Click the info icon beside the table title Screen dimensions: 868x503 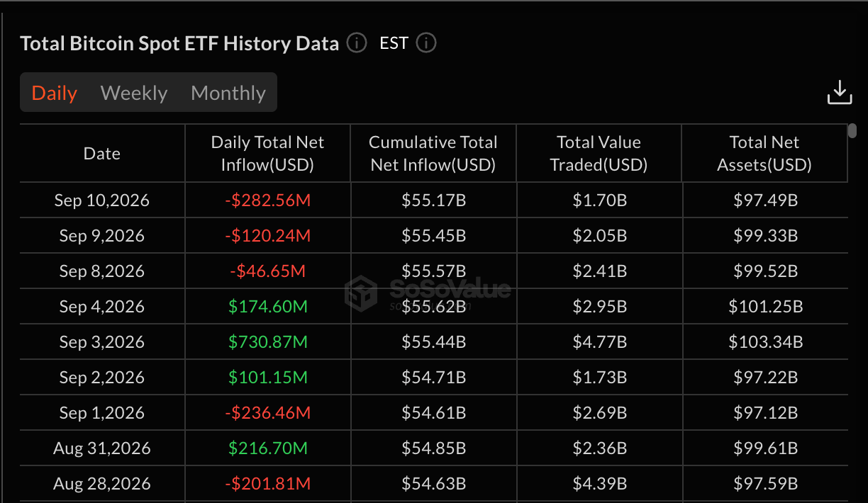pos(357,43)
